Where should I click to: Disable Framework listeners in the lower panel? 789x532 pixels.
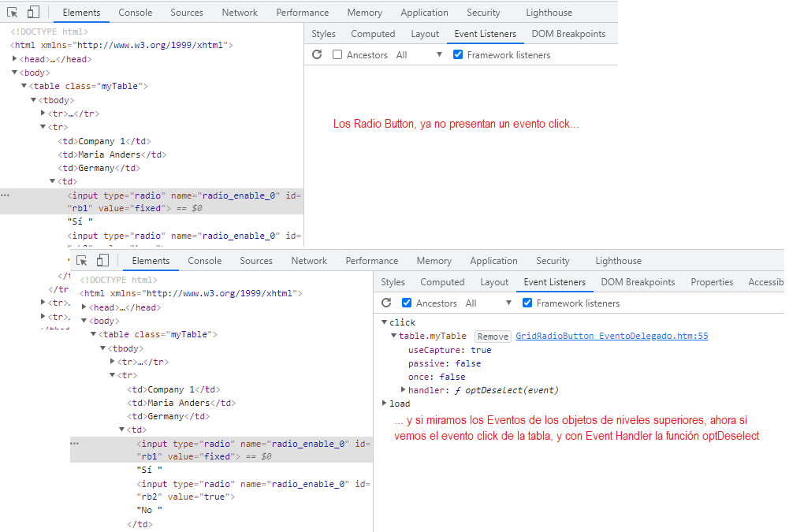[528, 303]
